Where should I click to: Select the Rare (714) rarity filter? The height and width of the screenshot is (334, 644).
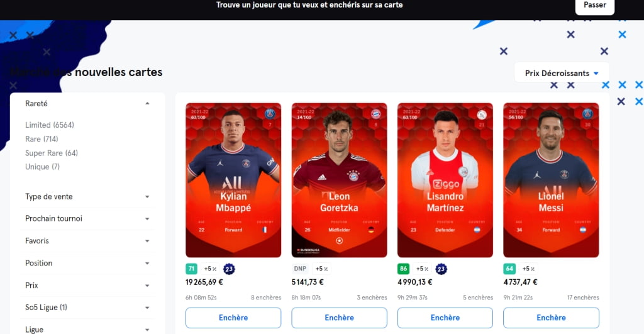(x=42, y=139)
